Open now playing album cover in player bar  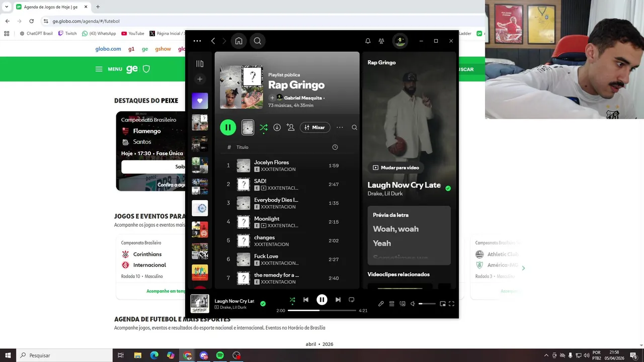pyautogui.click(x=200, y=304)
